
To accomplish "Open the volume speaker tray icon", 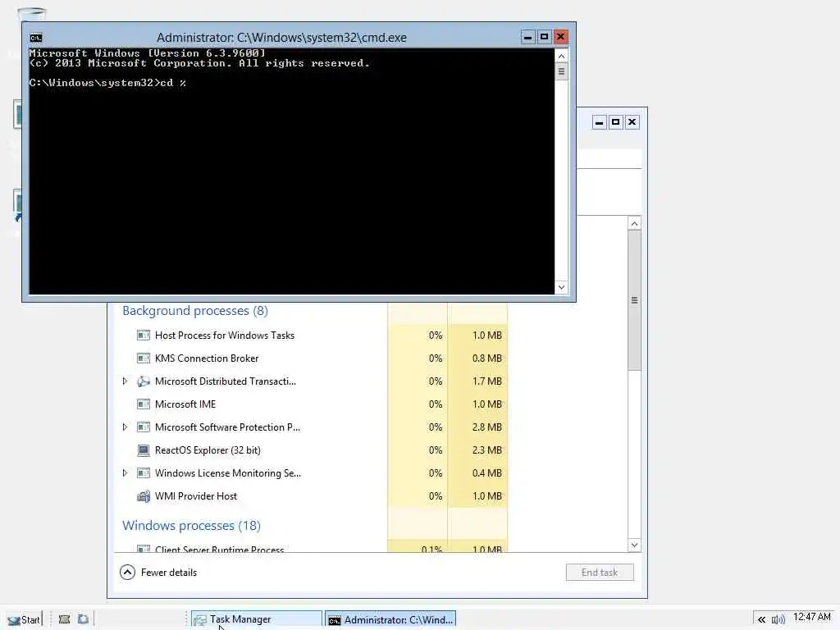I will click(x=778, y=620).
